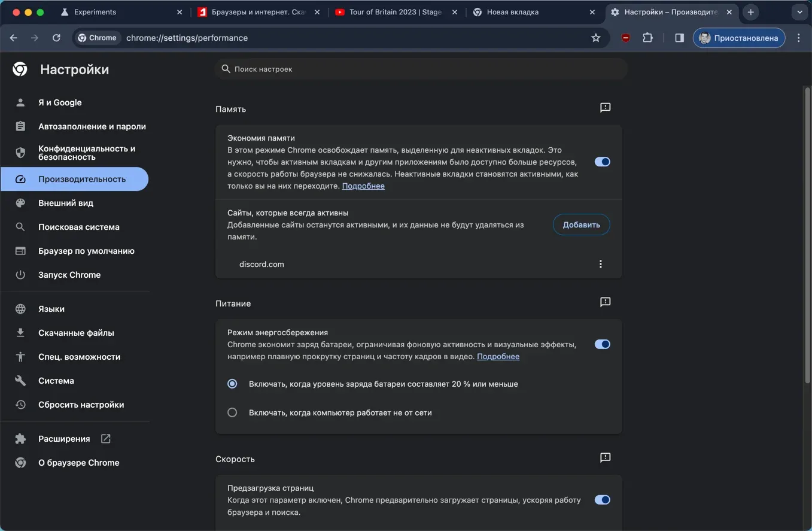Screen dimensions: 812x531
Task: Open Подробнее link under Экономия памяти
Action: (x=363, y=186)
